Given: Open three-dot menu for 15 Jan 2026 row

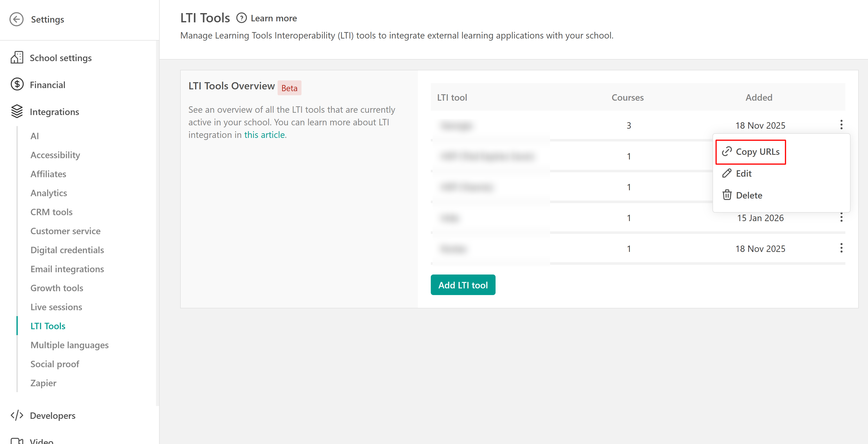Looking at the screenshot, I should (841, 218).
